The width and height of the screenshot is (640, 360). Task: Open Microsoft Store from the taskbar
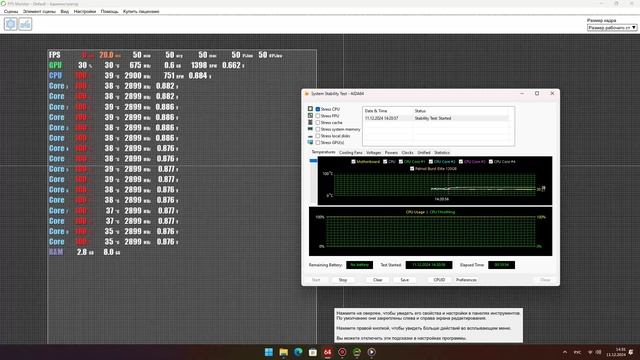click(x=313, y=352)
